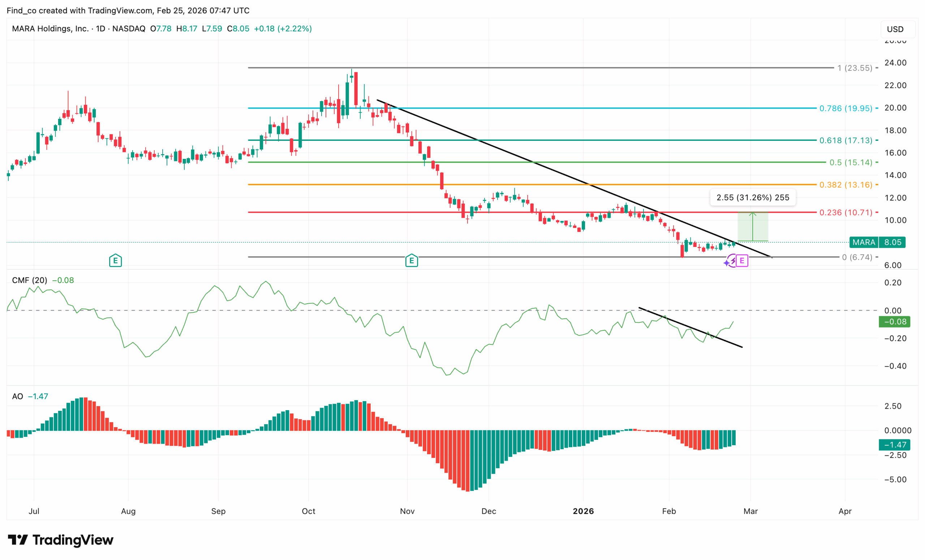Click the 0.5 (15.14) Fibonacci label
Image resolution: width=925 pixels, height=560 pixels.
tap(851, 162)
